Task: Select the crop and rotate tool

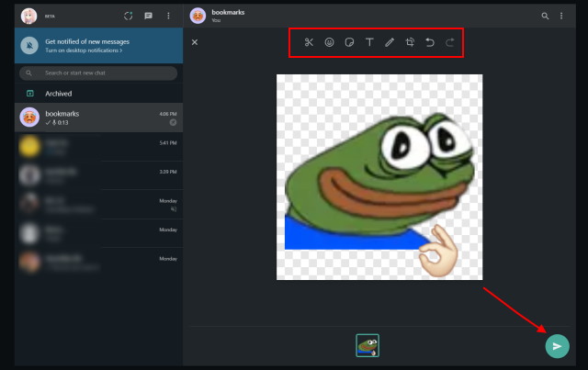Action: (x=410, y=42)
